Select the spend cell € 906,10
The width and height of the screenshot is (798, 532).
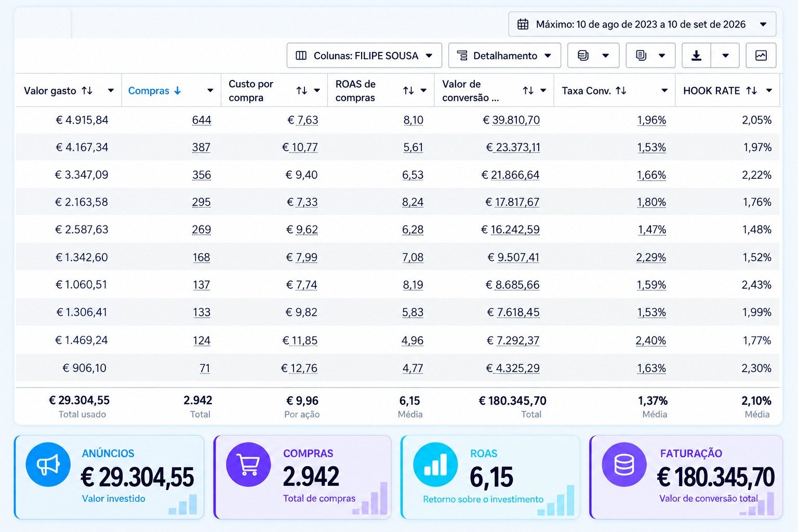click(x=84, y=368)
